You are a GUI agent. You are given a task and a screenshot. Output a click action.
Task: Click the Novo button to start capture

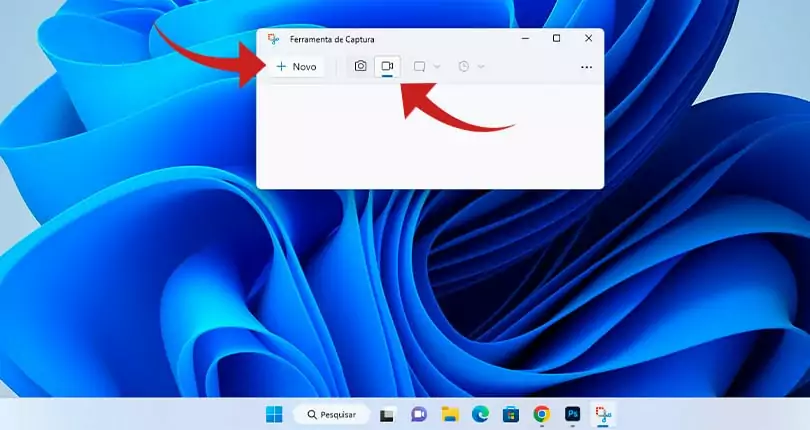[x=297, y=67]
